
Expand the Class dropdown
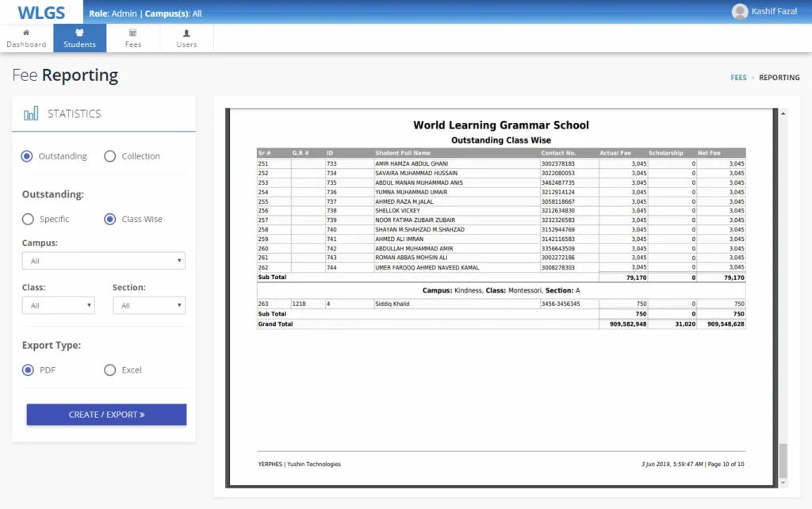[x=58, y=305]
